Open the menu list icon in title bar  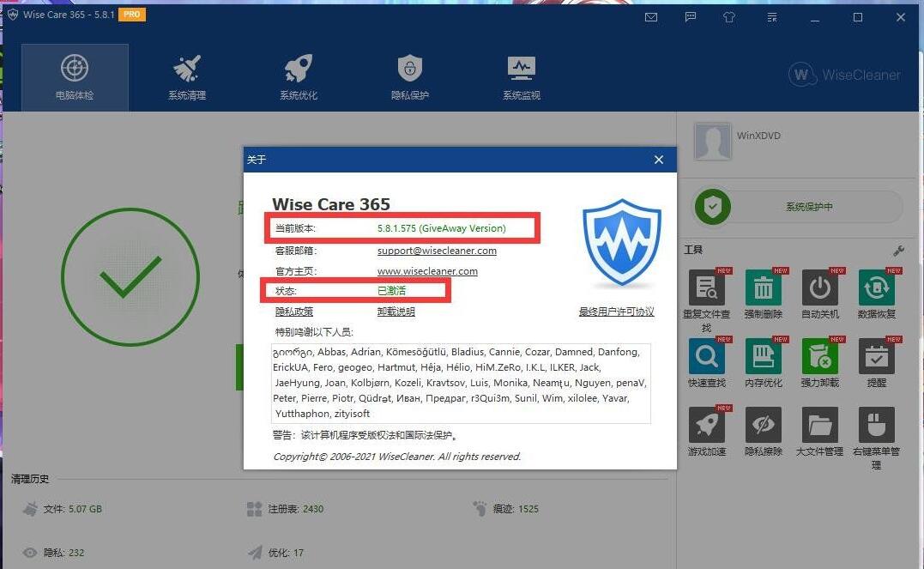(x=772, y=17)
